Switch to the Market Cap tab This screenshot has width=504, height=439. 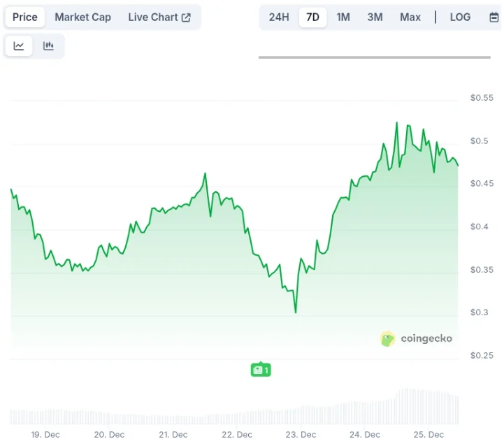[x=82, y=17]
